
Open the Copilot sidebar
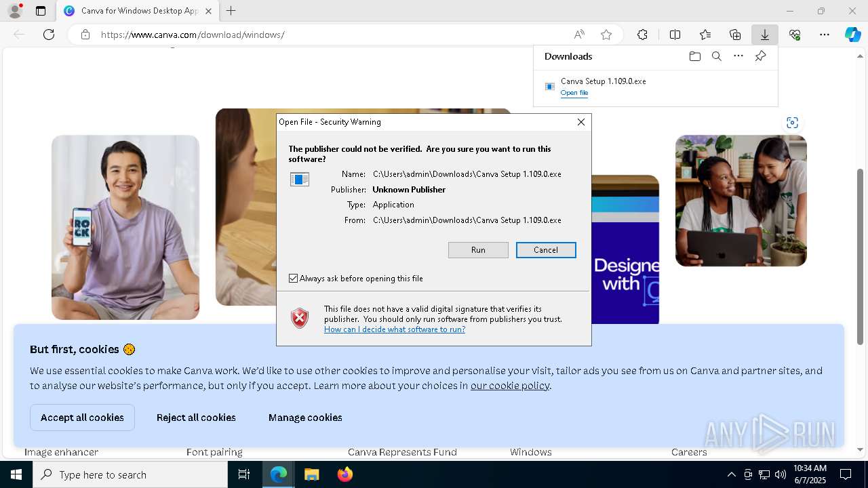(x=852, y=35)
